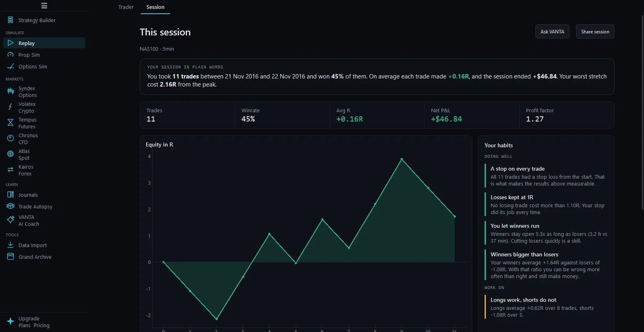This screenshot has height=332, width=644.
Task: Open Journals book icon
Action: pos(10,194)
